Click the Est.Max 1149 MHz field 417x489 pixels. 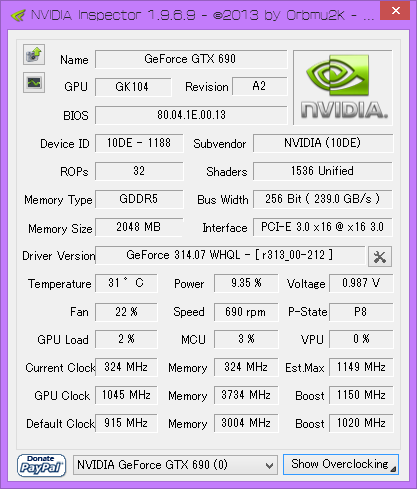tap(361, 367)
